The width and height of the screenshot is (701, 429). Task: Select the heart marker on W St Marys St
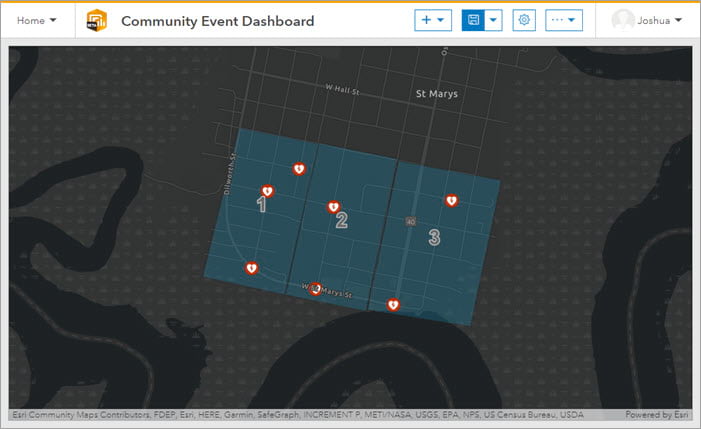click(x=316, y=289)
